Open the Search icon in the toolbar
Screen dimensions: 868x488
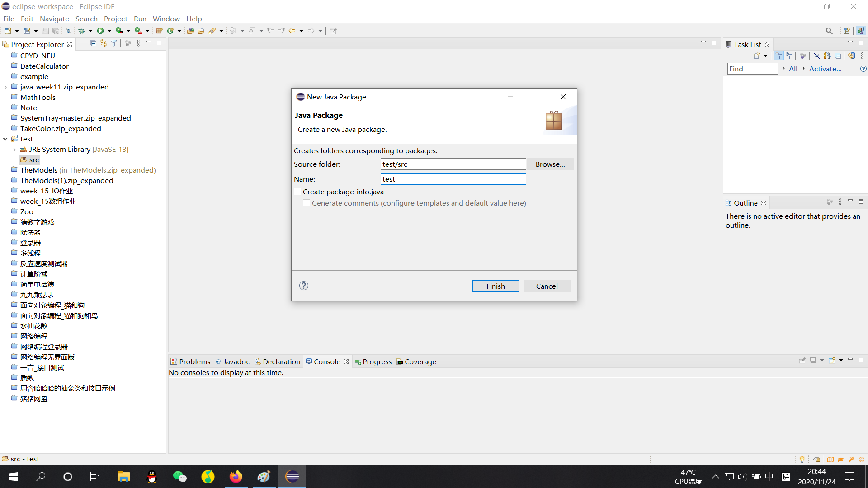pos(213,30)
